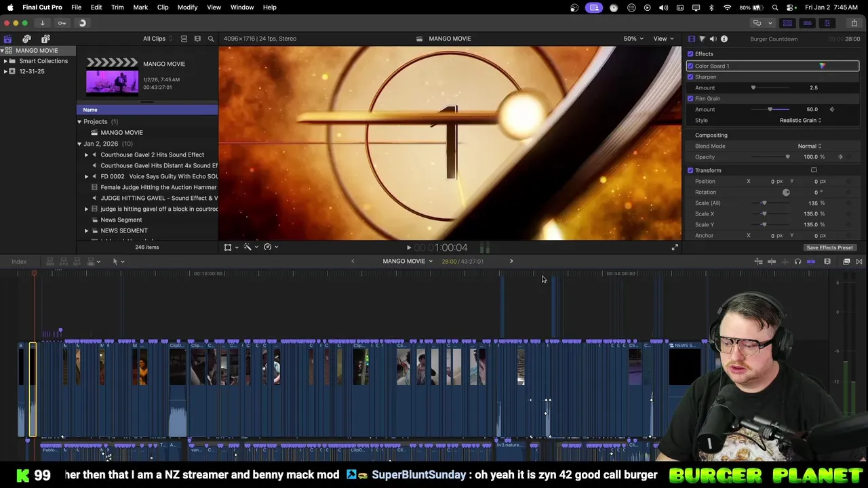Add keyframe for Opacity

coord(841,157)
